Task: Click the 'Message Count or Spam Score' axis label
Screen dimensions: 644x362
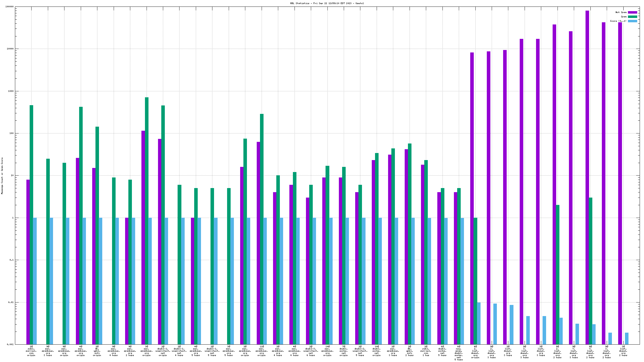Action: coord(2,176)
